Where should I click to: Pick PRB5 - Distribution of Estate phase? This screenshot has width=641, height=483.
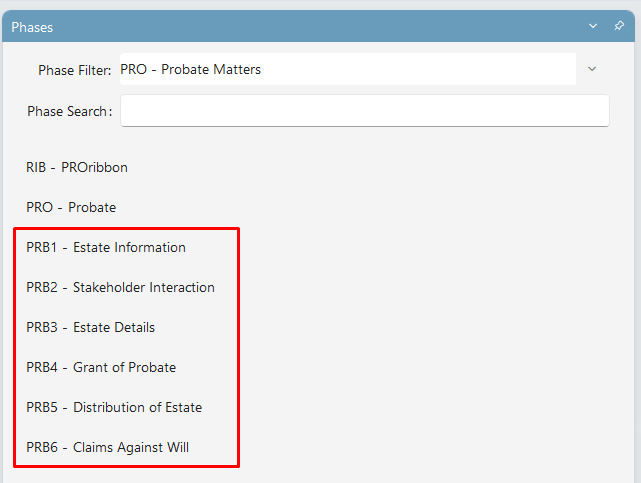click(114, 408)
